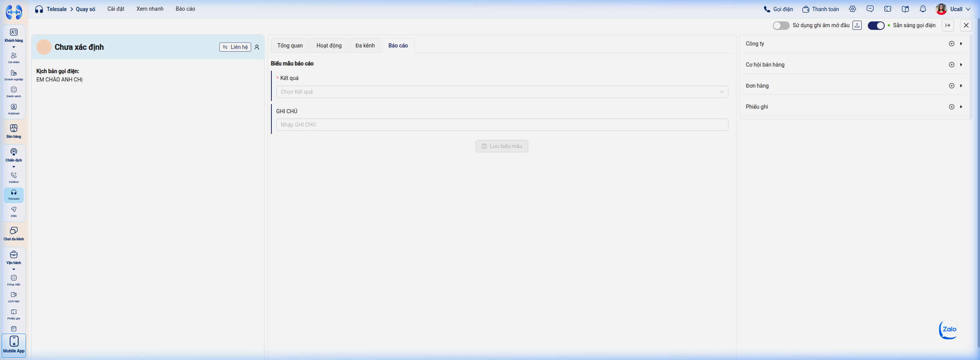Screen dimensions: 980x360
Task: Click the Lưu biểu mẫu button
Action: pos(502,146)
